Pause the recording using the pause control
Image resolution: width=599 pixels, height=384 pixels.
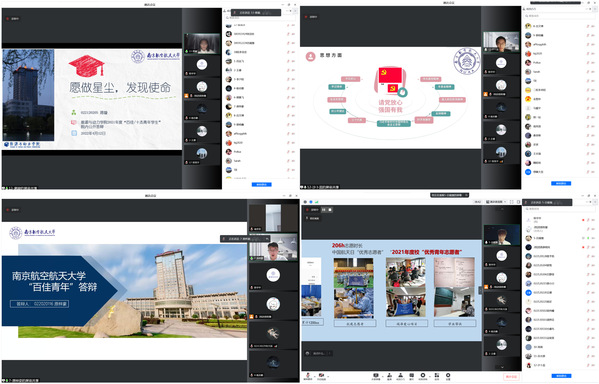tap(324, 209)
